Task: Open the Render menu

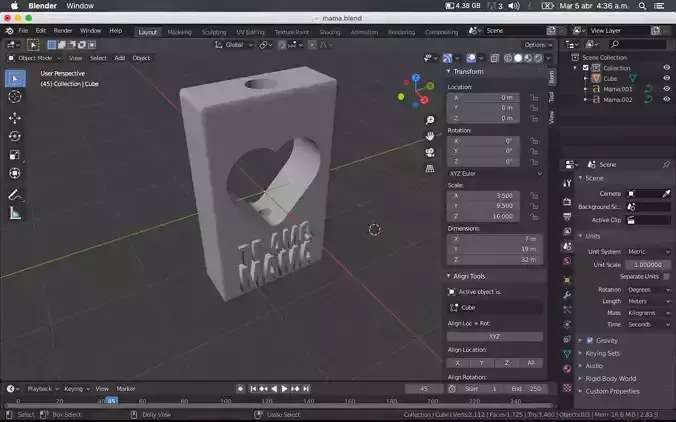Action: [x=63, y=31]
